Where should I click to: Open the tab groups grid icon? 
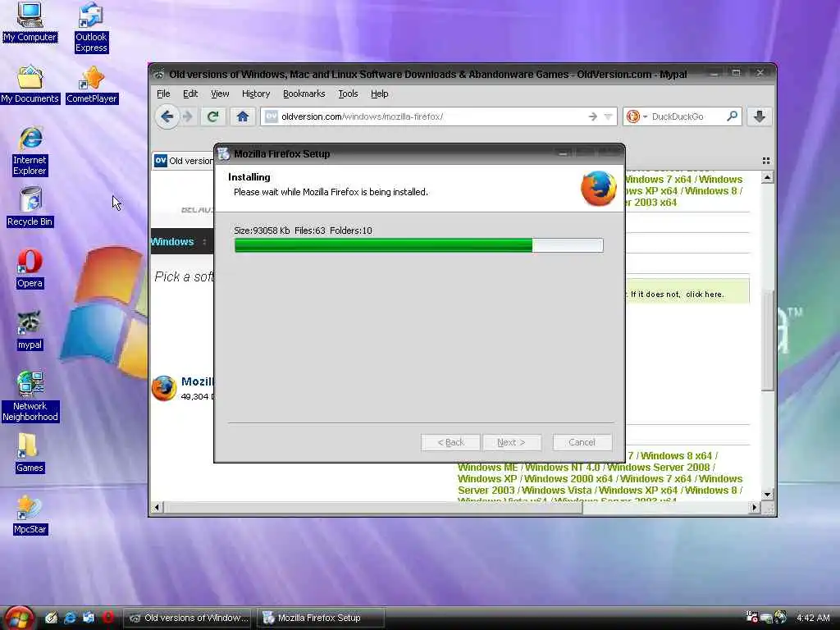click(765, 161)
